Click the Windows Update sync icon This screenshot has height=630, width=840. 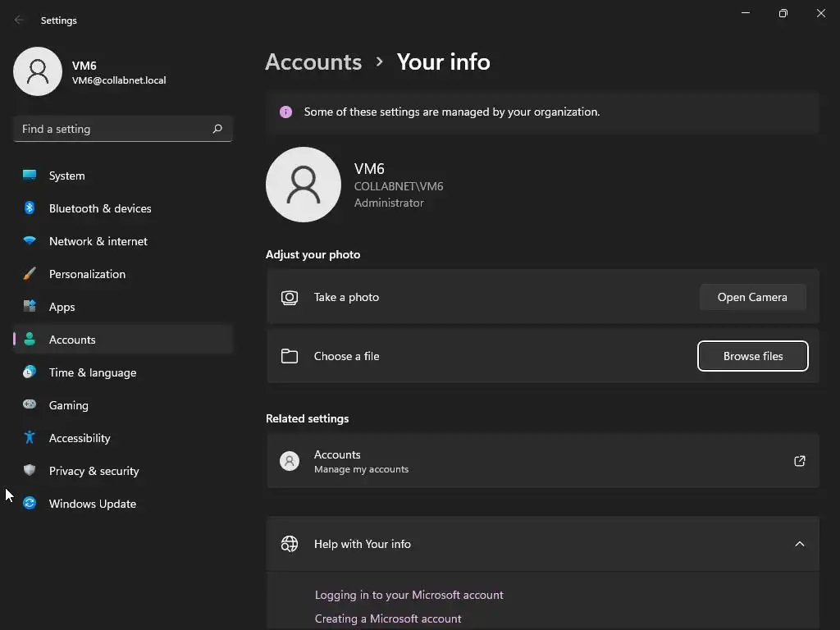pyautogui.click(x=30, y=504)
